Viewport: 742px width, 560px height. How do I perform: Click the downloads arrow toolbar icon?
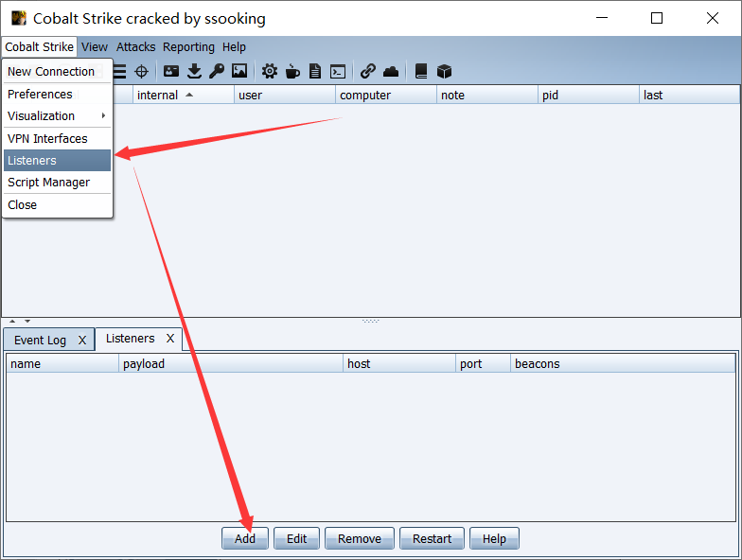[194, 72]
